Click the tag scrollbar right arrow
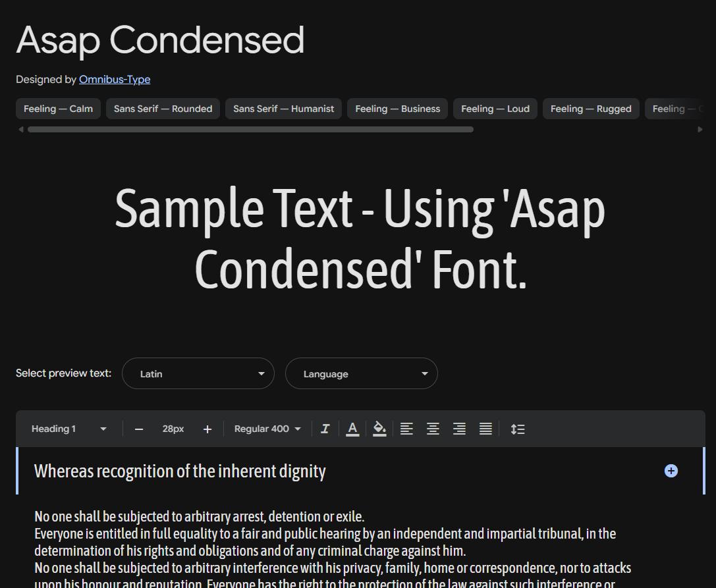716x588 pixels. [x=700, y=129]
